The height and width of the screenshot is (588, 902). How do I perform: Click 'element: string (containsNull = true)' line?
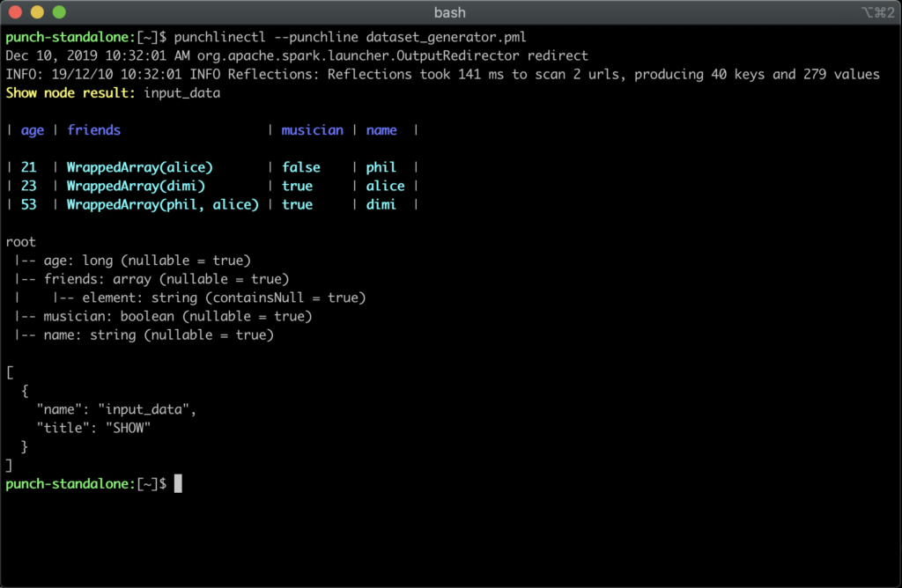(x=224, y=298)
